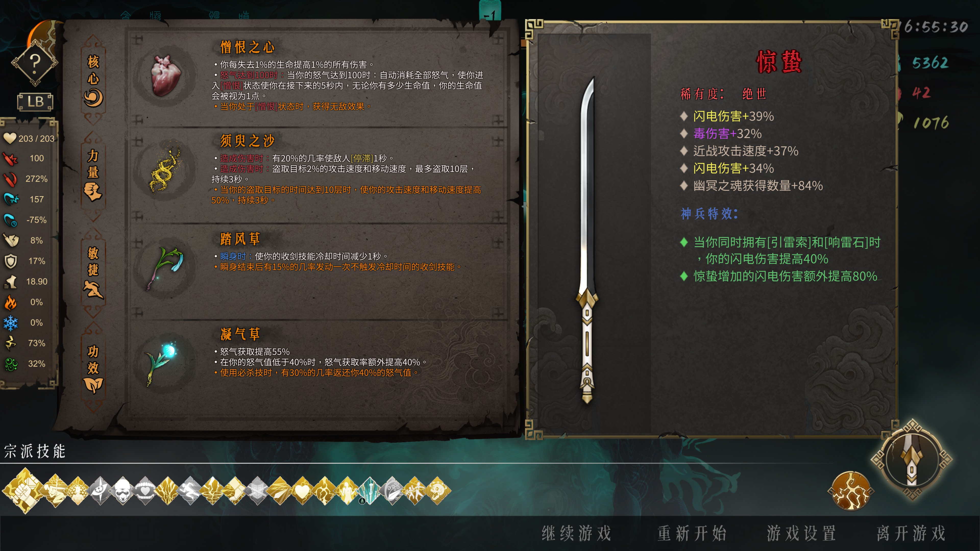Click the LB shoulder button prompt
Image resolution: width=980 pixels, height=551 pixels.
coord(35,102)
